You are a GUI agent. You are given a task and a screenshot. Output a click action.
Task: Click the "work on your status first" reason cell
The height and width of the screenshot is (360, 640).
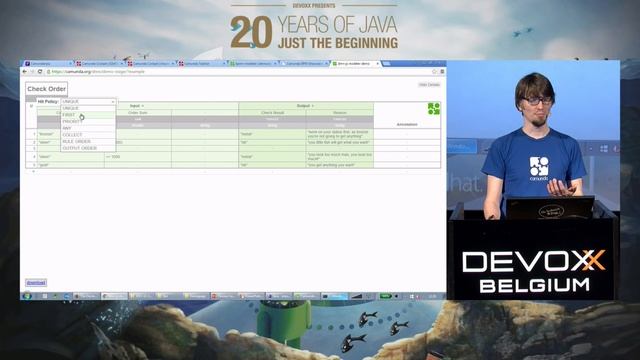coord(340,134)
